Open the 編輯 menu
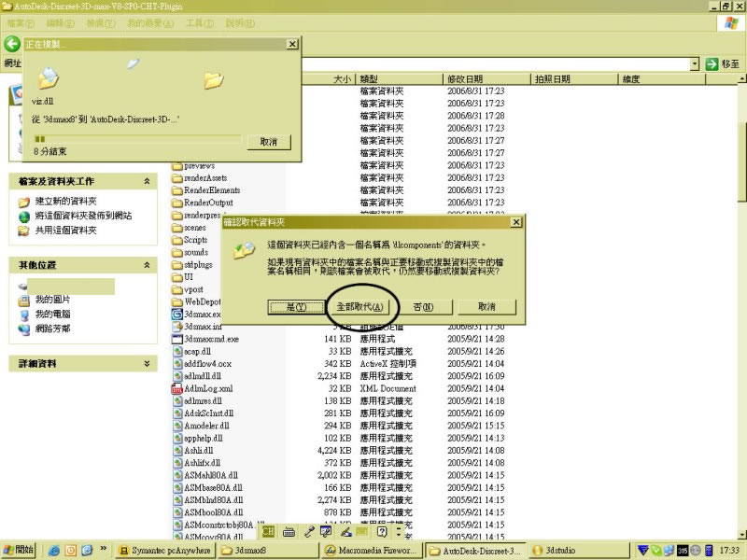Viewport: 747px width, 560px height. click(x=60, y=23)
